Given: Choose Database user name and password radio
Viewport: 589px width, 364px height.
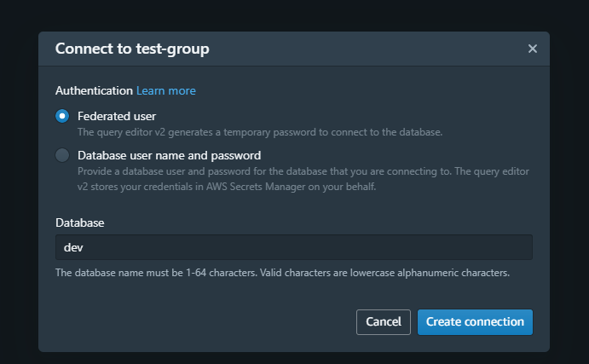Looking at the screenshot, I should 62,155.
